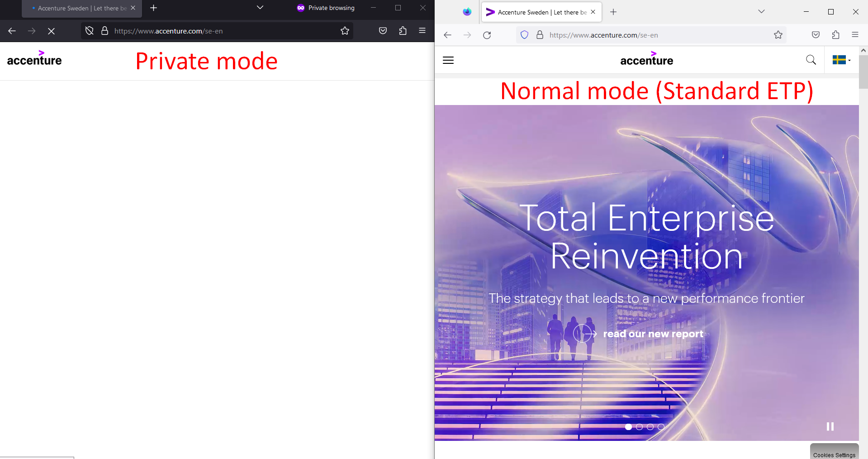The height and width of the screenshot is (459, 868).
Task: Open tracking protection shield in private window
Action: (x=90, y=31)
